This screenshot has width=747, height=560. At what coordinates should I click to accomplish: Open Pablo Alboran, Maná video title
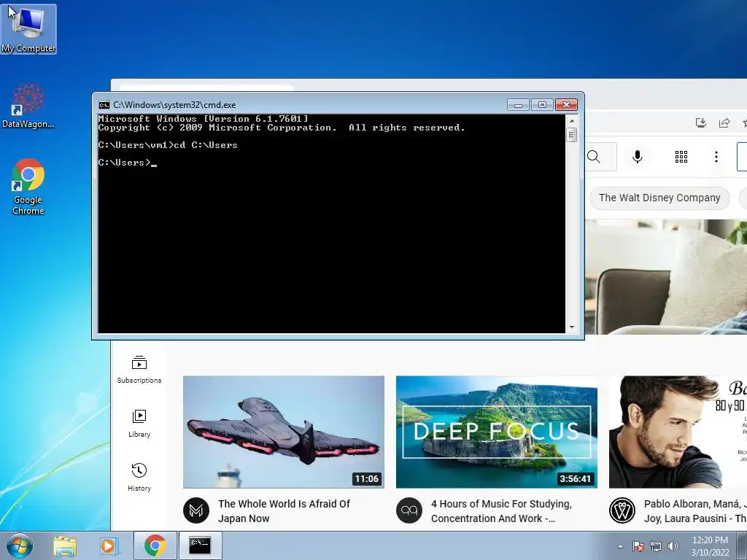695,511
